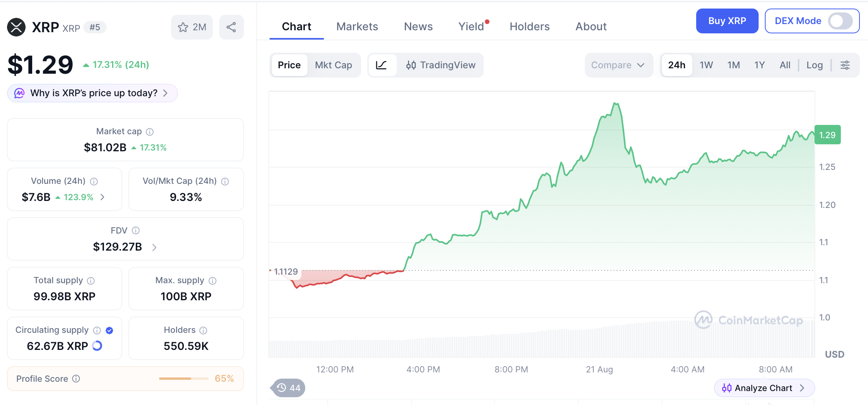The height and width of the screenshot is (405, 868).
Task: Click the share icon button
Action: tap(231, 27)
